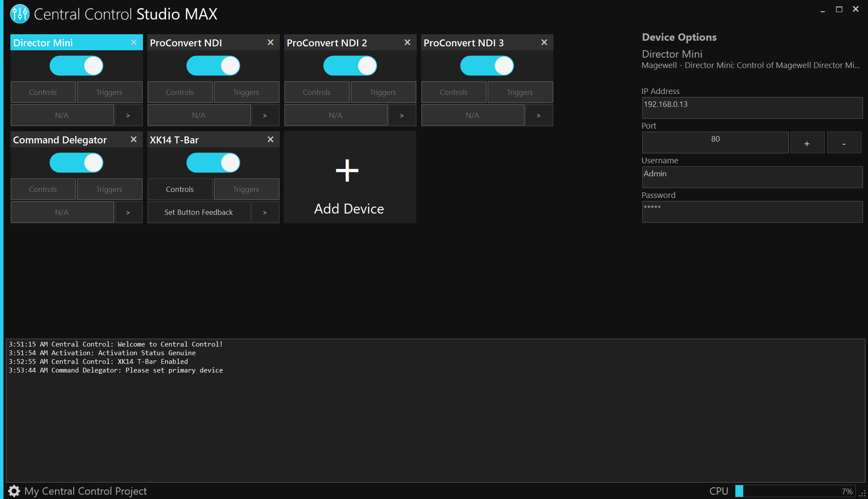Open XK14 T-Bar Triggers tab
The width and height of the screenshot is (868, 499).
[x=246, y=189]
